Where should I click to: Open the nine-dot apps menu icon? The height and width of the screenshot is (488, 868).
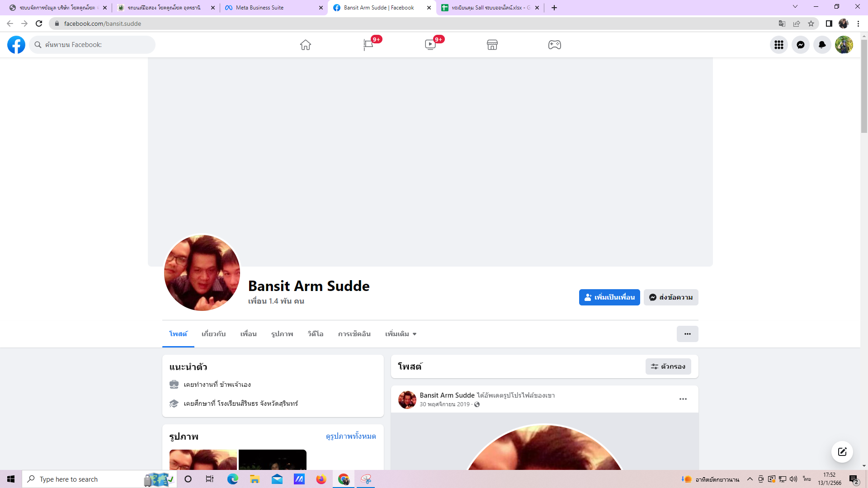coord(779,45)
